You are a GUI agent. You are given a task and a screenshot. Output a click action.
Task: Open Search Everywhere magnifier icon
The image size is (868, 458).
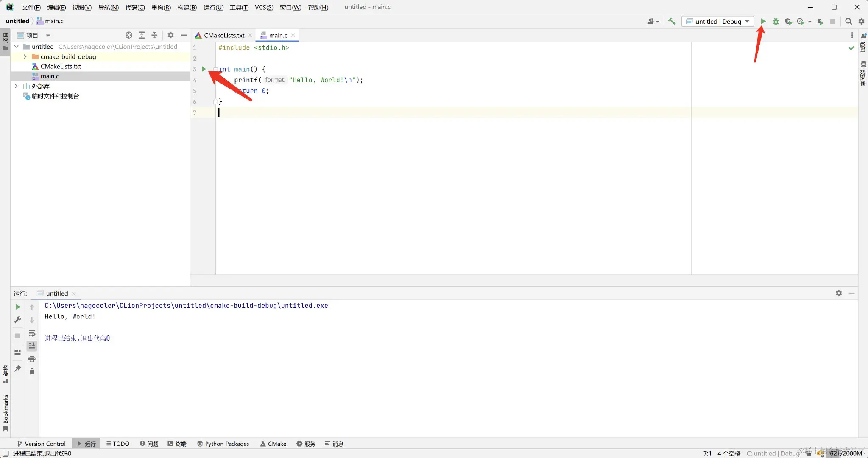[848, 21]
